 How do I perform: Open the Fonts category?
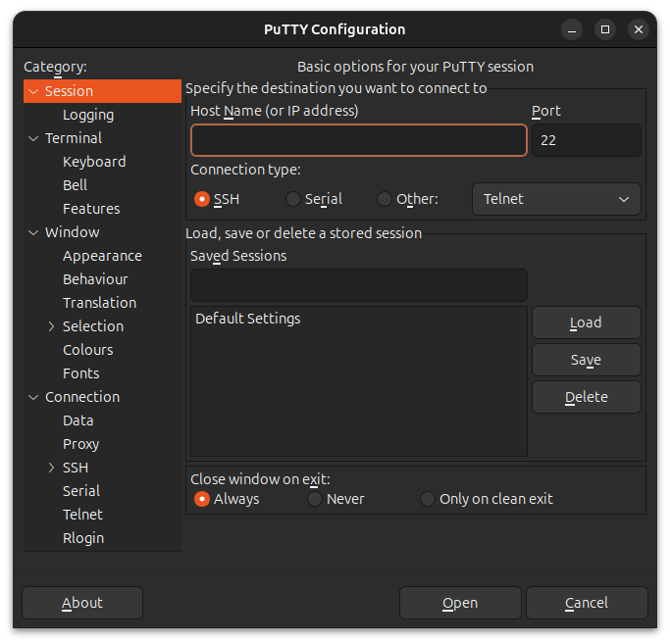[x=80, y=373]
